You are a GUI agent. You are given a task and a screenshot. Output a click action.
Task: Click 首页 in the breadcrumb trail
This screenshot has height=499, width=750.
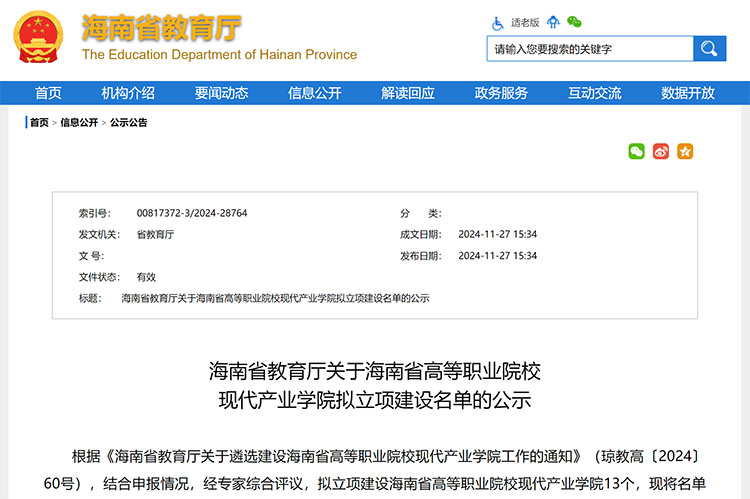click(x=39, y=123)
